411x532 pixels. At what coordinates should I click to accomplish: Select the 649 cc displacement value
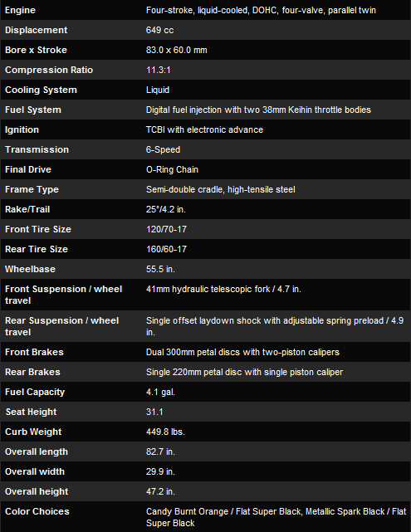pyautogui.click(x=160, y=30)
